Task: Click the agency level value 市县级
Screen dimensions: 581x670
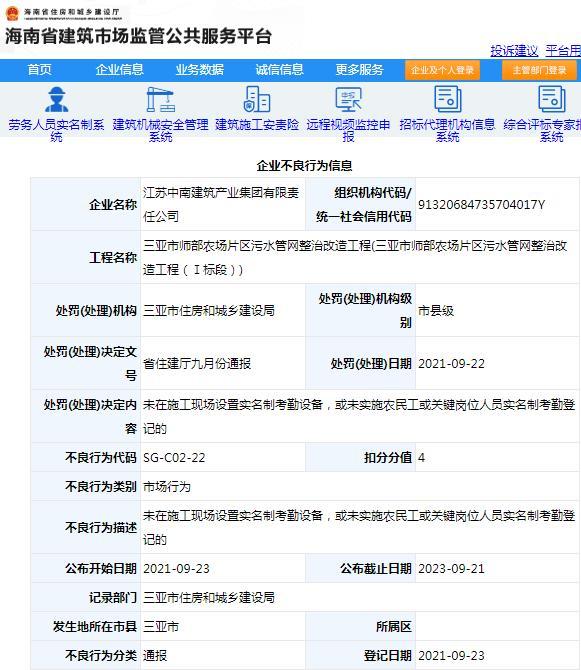Action: click(x=436, y=311)
